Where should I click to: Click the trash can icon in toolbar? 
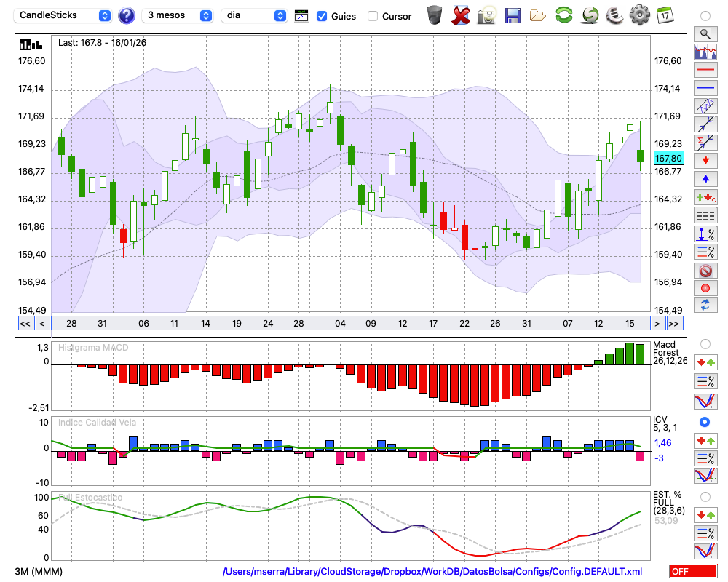coord(435,15)
